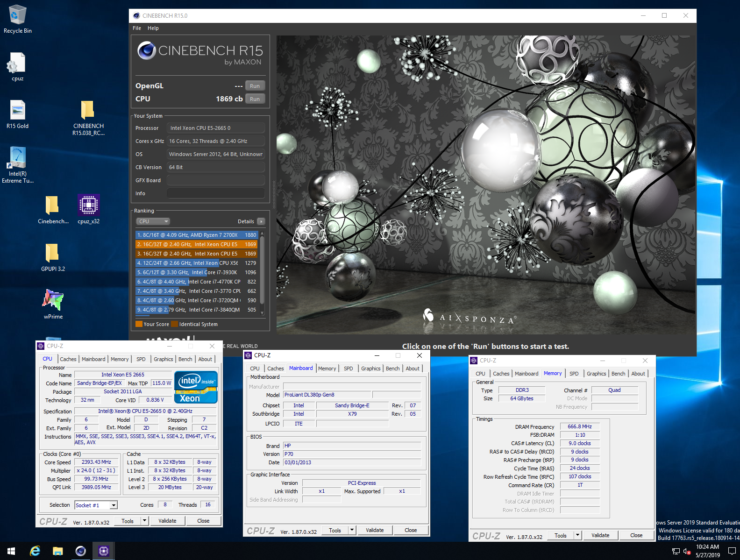
Task: Click Close in CPU-Z Mainboard window
Action: pyautogui.click(x=411, y=530)
